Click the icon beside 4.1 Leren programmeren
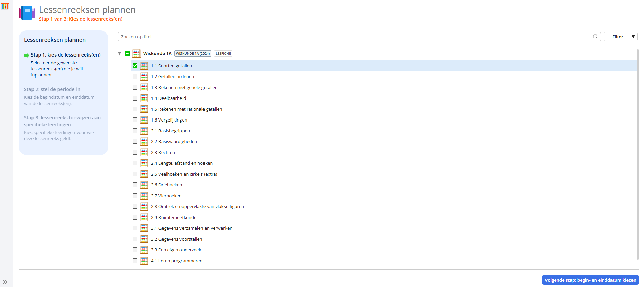Screen dimensions: 644x287 tap(144, 261)
